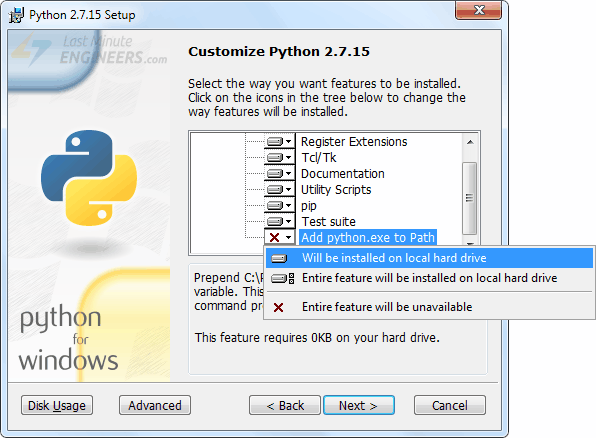This screenshot has width=596, height=438.
Task: Click 'This feature requires 0KB' text
Action: pos(317,338)
